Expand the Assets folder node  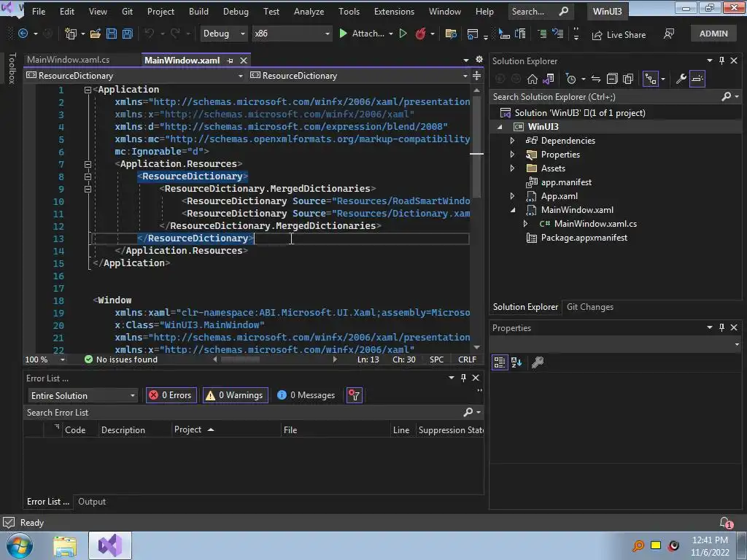pyautogui.click(x=512, y=168)
